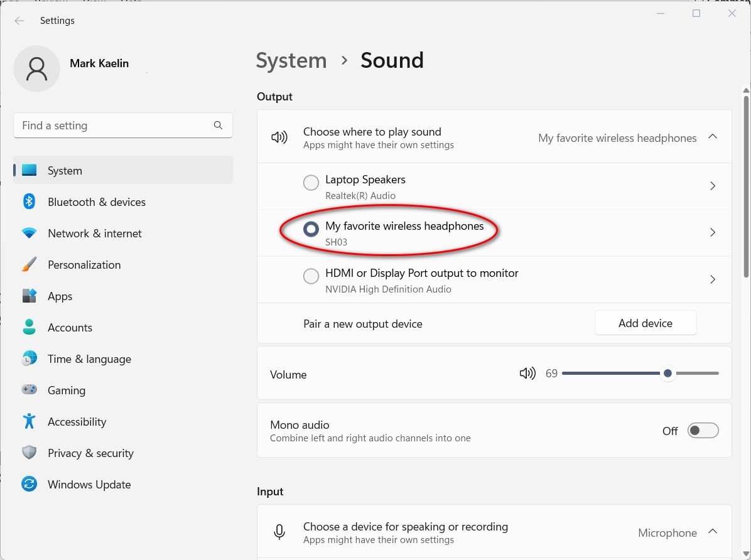
Task: Click the Windows Update sync icon
Action: [x=29, y=484]
